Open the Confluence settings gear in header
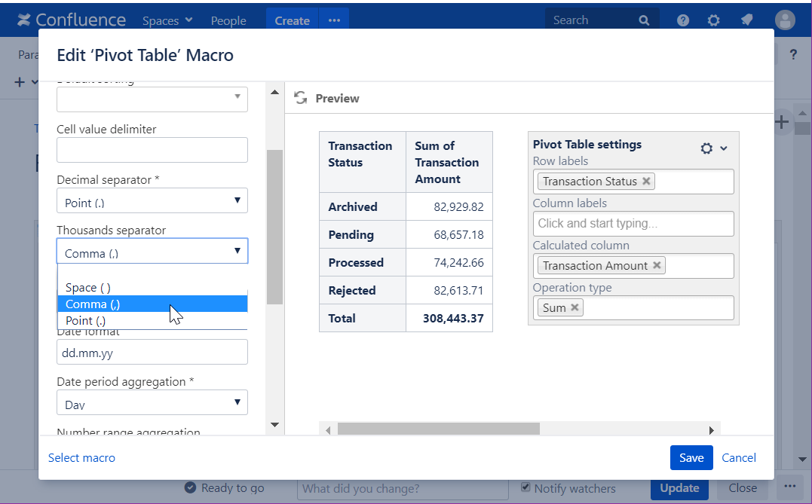The height and width of the screenshot is (504, 812). [713, 20]
